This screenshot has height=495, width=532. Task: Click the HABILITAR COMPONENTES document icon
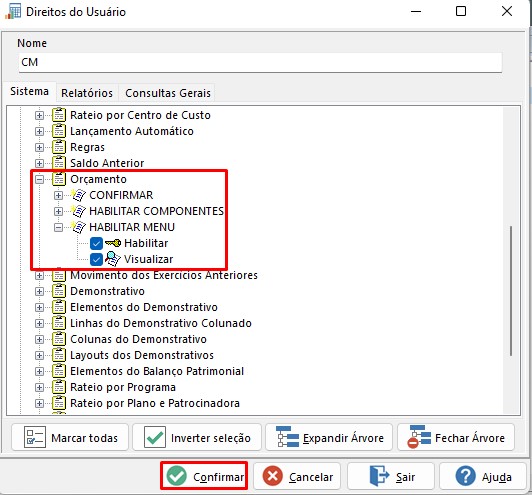[x=78, y=211]
